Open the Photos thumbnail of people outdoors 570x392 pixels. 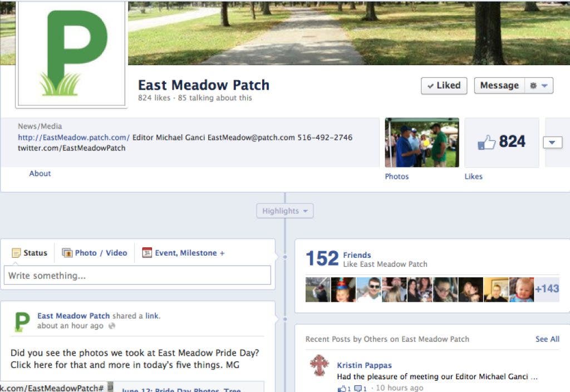point(422,143)
